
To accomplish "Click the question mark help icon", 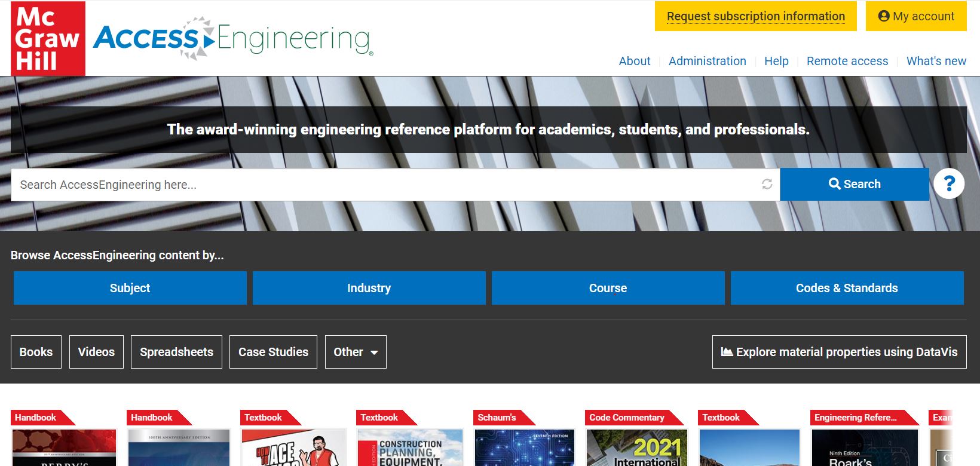I will click(x=949, y=184).
